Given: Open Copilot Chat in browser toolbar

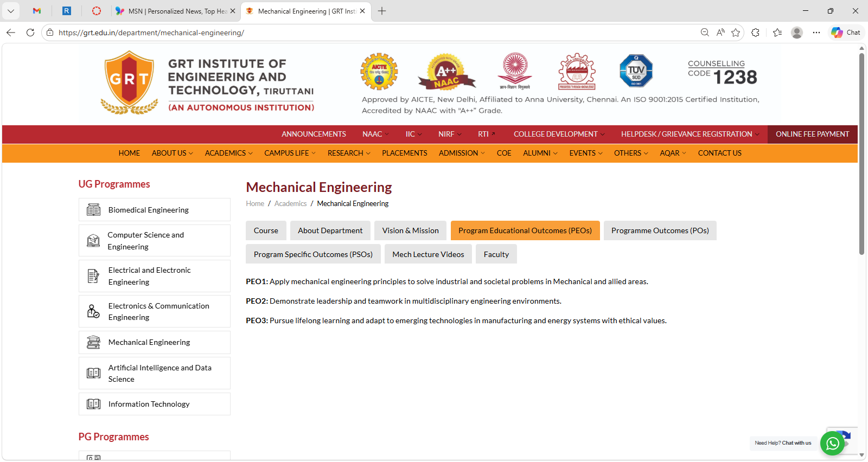Looking at the screenshot, I should [x=846, y=33].
